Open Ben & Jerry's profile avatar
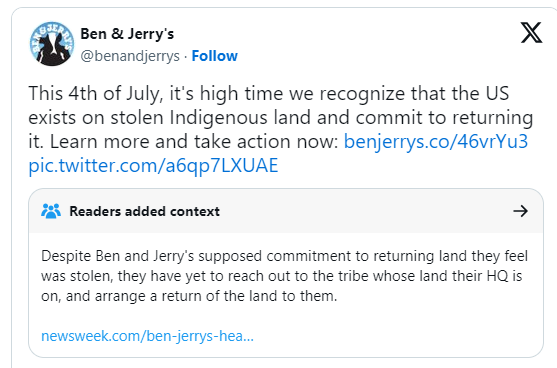 [52, 44]
